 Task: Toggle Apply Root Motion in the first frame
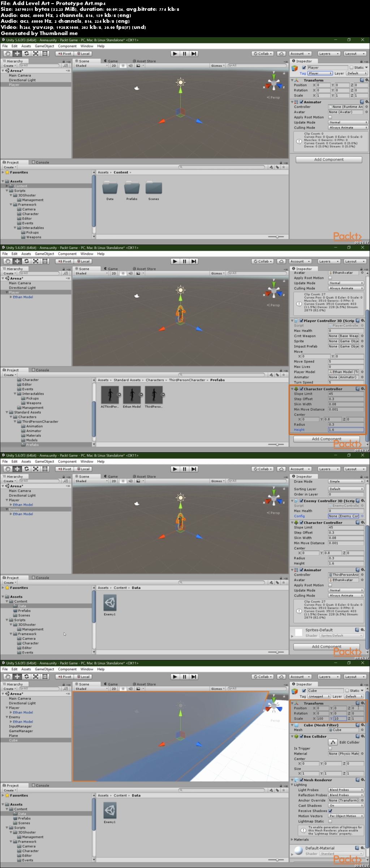pos(330,117)
